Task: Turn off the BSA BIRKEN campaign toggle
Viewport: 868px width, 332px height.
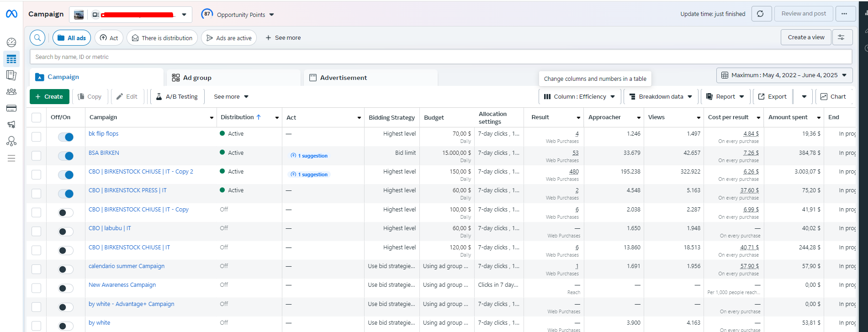Action: 66,156
